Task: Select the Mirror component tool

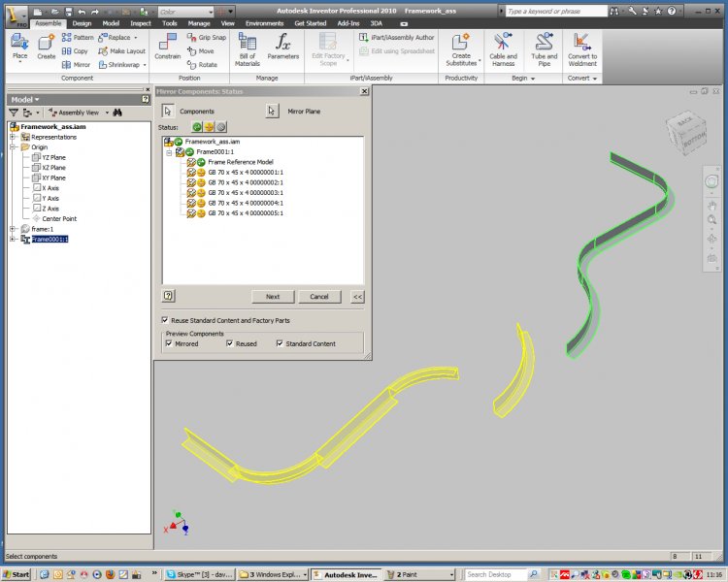Action: click(x=76, y=65)
